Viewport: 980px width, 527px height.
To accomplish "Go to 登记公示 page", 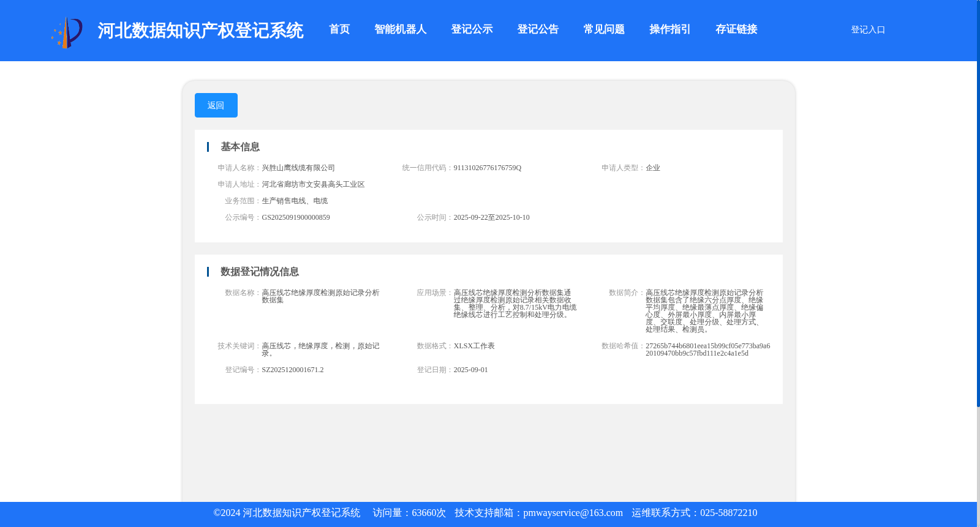I will [472, 29].
